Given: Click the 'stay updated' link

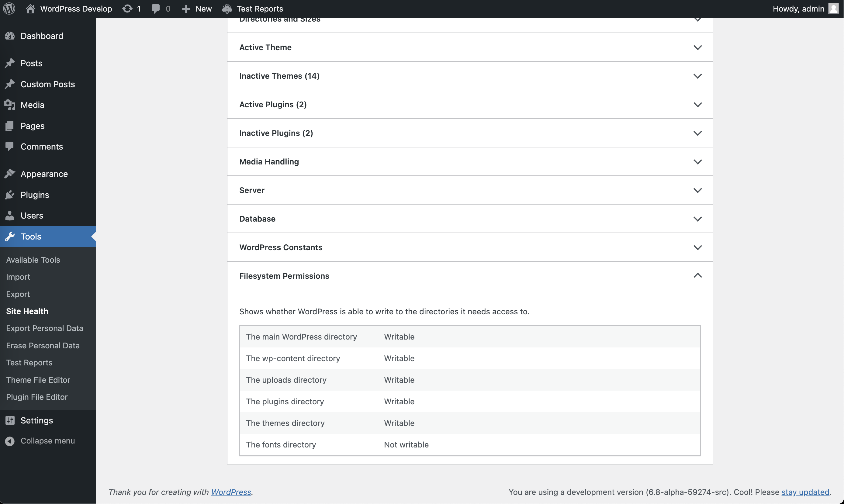Looking at the screenshot, I should (805, 492).
